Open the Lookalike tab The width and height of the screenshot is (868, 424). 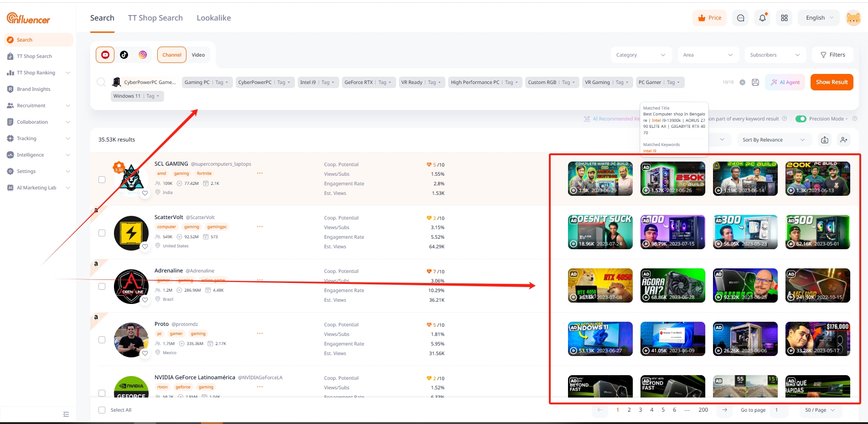(213, 18)
